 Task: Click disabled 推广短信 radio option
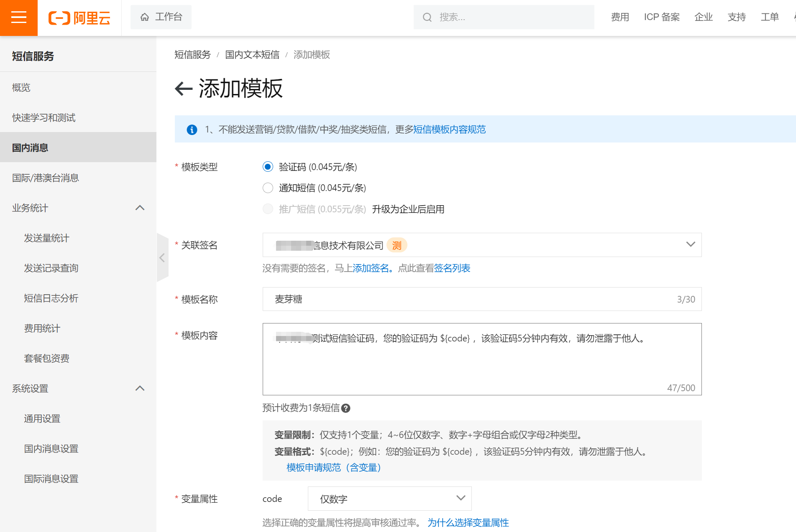[268, 209]
